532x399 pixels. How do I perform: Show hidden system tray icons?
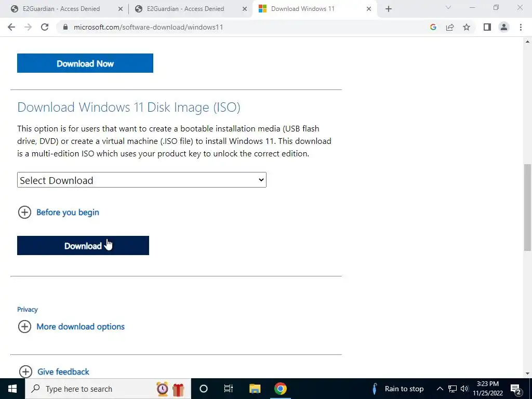click(x=440, y=389)
